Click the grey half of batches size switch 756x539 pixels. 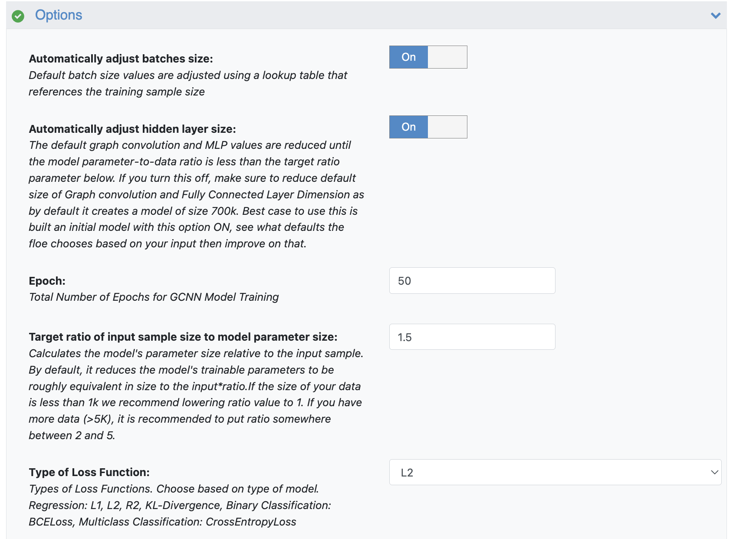pyautogui.click(x=447, y=57)
